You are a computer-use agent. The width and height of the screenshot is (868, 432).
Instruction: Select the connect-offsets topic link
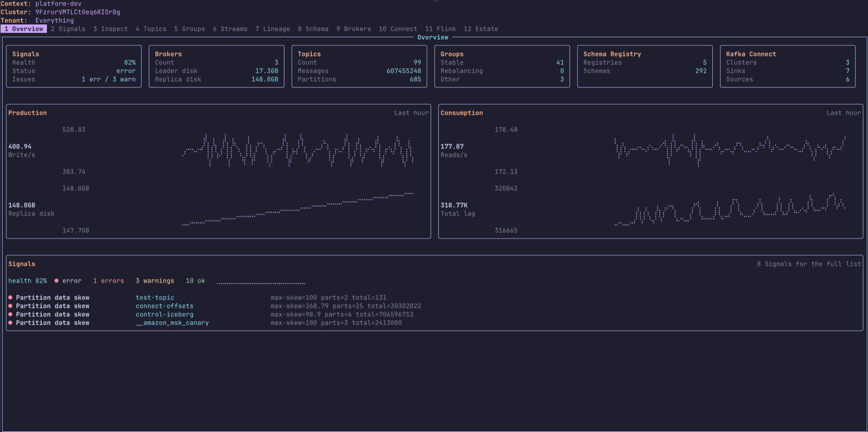164,306
